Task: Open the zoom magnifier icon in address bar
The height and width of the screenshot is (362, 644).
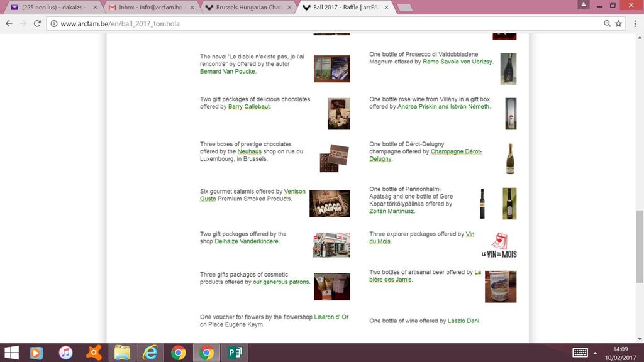Action: tap(607, 23)
